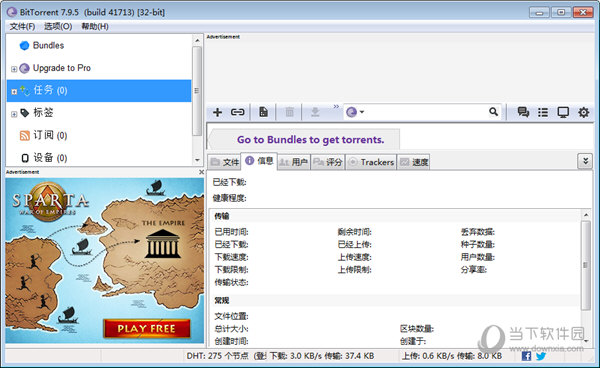The width and height of the screenshot is (600, 368).
Task: Click the Facebook icon in status bar
Action: click(526, 356)
